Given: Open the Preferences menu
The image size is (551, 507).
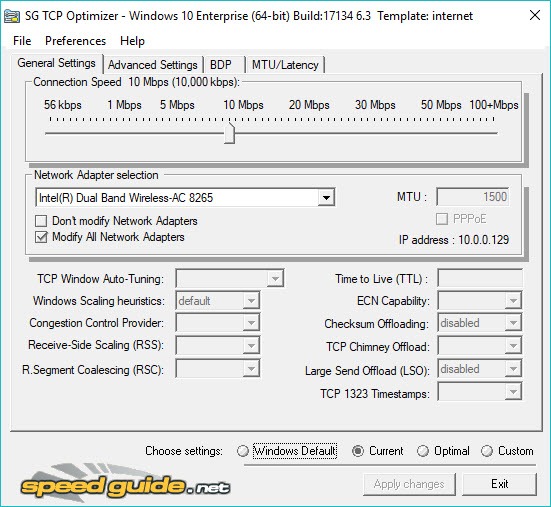Looking at the screenshot, I should (x=75, y=41).
